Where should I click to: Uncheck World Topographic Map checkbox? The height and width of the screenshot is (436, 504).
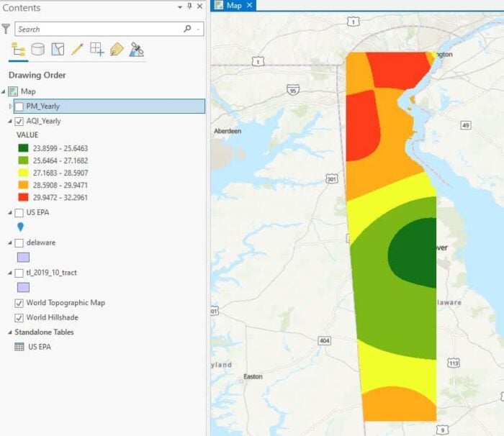pyautogui.click(x=19, y=303)
